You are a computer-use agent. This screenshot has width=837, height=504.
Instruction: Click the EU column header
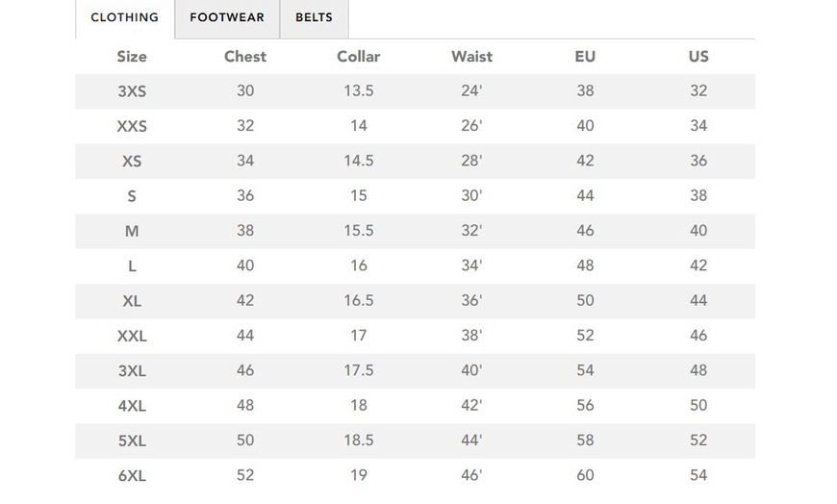point(585,57)
